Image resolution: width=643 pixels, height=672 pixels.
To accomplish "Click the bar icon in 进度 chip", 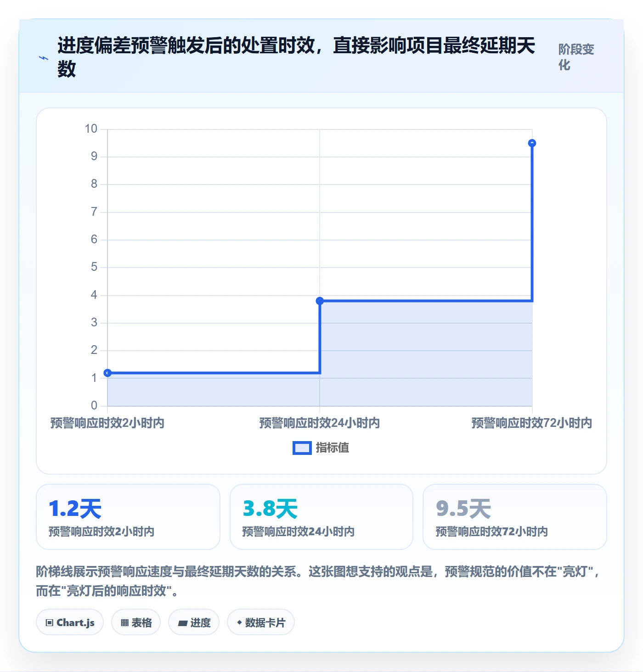I will (183, 623).
